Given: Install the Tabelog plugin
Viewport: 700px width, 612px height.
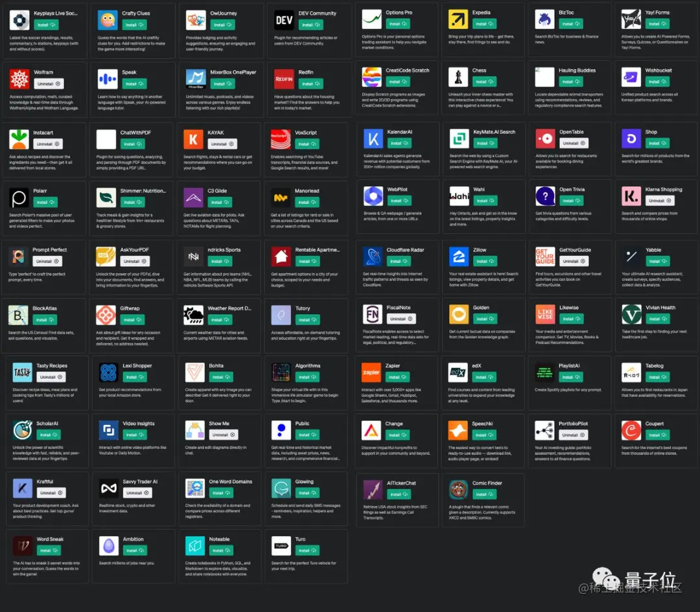Looking at the screenshot, I should [658, 378].
